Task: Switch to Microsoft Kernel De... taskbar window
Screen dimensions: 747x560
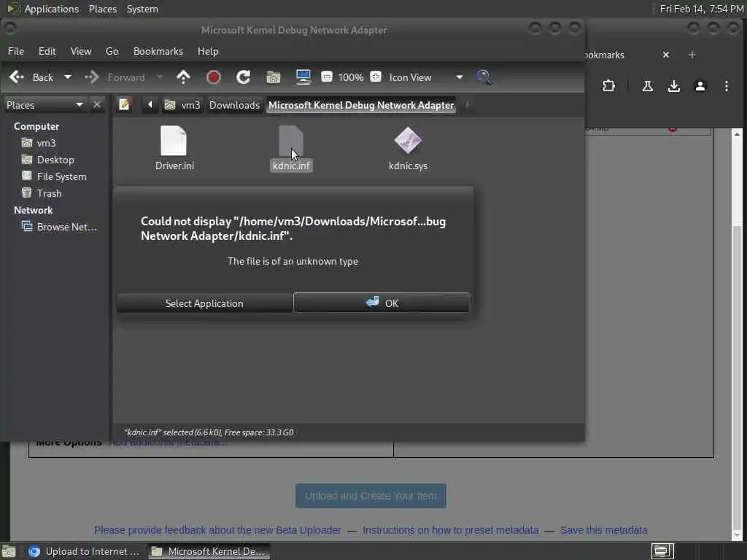Action: point(209,551)
